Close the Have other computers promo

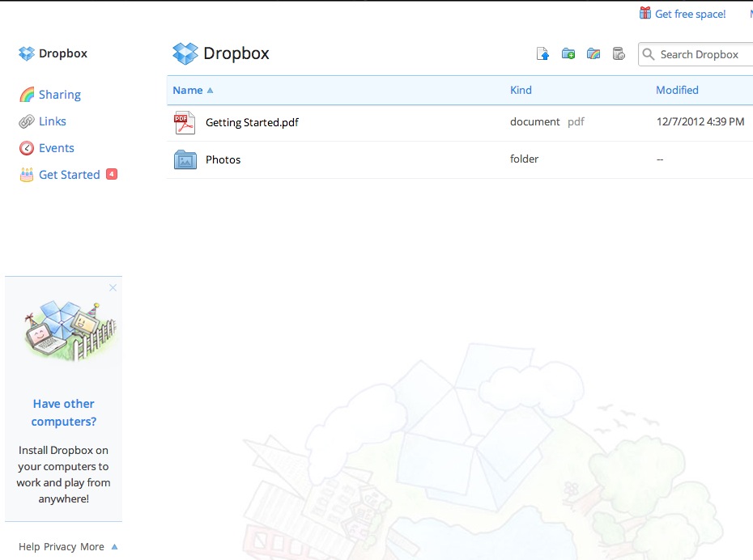[113, 287]
